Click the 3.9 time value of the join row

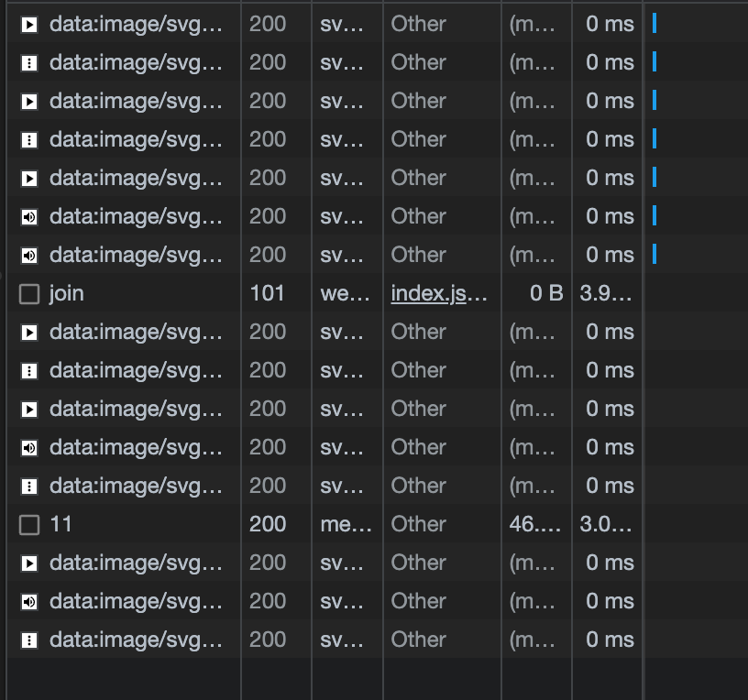click(605, 293)
